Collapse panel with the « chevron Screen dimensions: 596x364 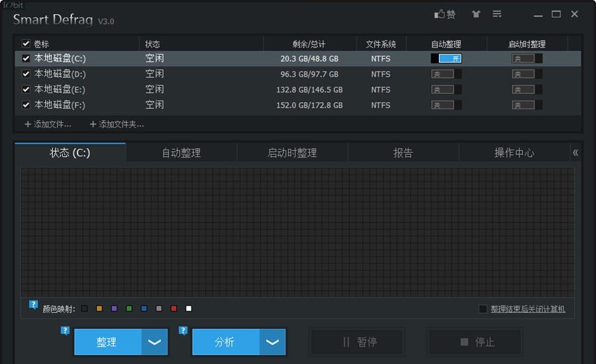coord(575,153)
